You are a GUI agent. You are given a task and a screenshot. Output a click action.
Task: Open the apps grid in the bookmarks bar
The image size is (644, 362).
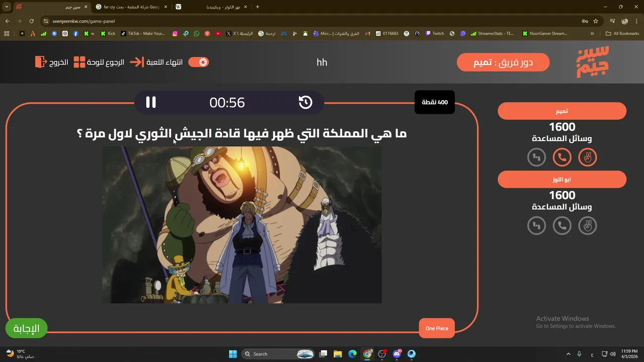(7, 34)
